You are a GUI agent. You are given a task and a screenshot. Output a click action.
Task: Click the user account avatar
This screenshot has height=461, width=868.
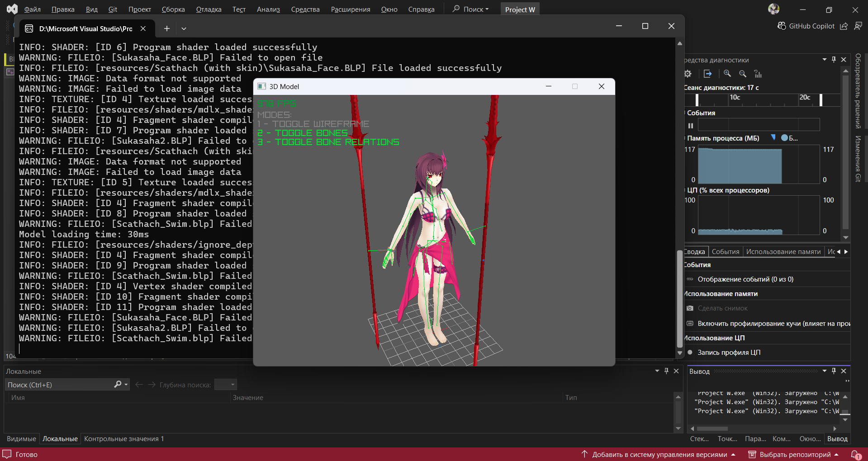point(774,9)
